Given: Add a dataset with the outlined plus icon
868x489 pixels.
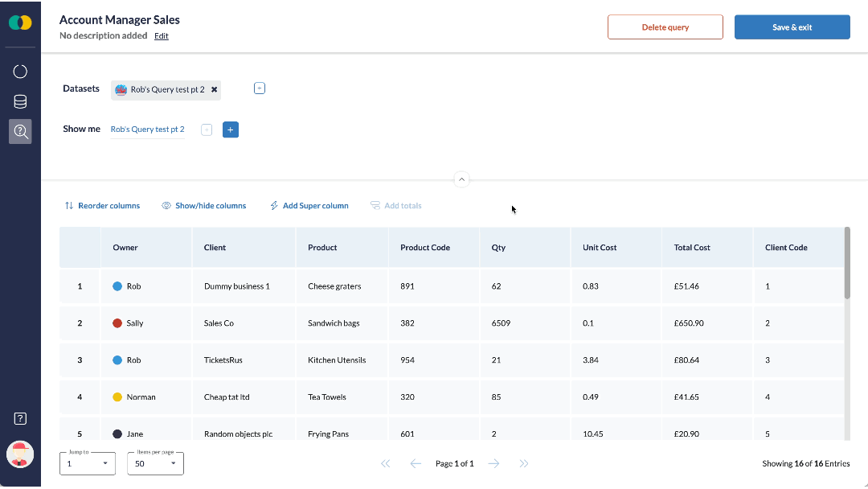Looking at the screenshot, I should [x=260, y=88].
